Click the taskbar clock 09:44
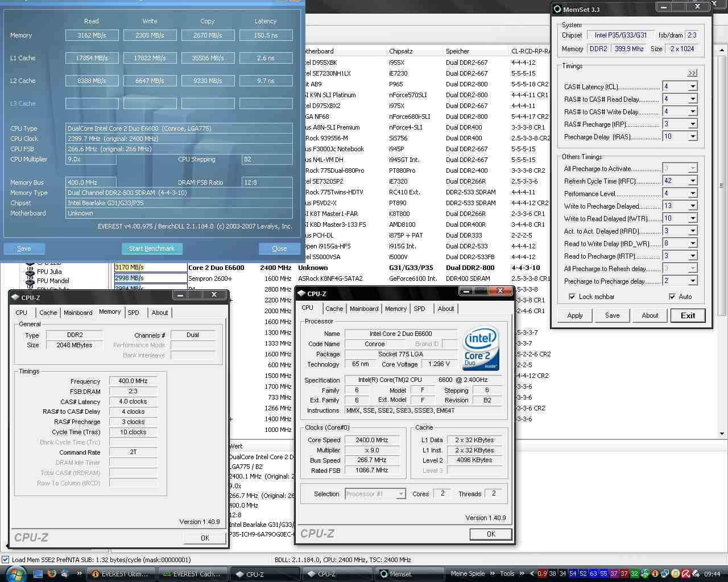728x582 pixels. tap(712, 574)
